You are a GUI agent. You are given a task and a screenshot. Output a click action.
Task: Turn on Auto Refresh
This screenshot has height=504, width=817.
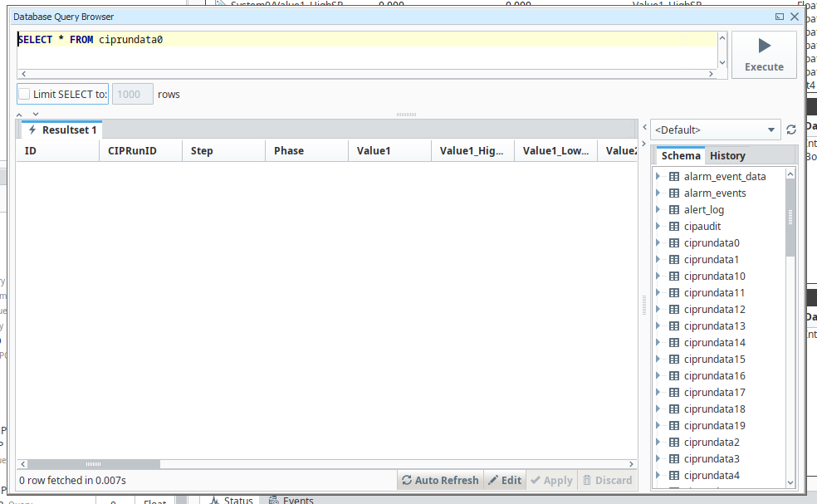click(x=440, y=480)
